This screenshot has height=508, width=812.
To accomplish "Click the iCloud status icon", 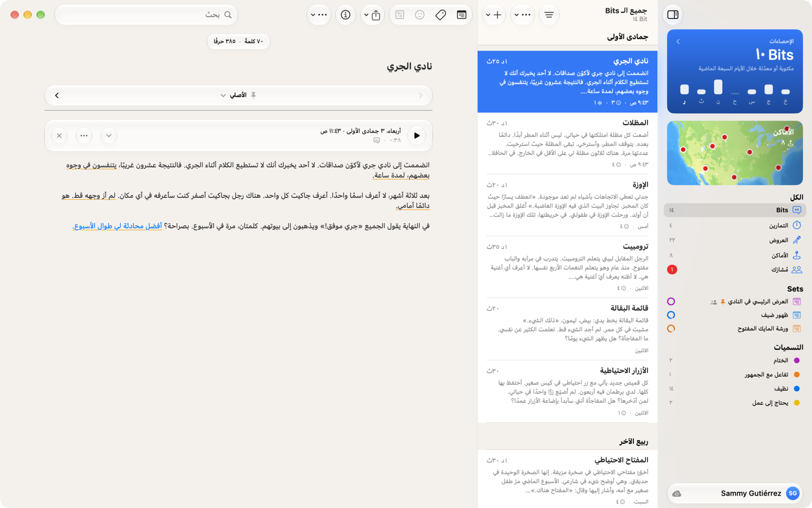I will (677, 494).
